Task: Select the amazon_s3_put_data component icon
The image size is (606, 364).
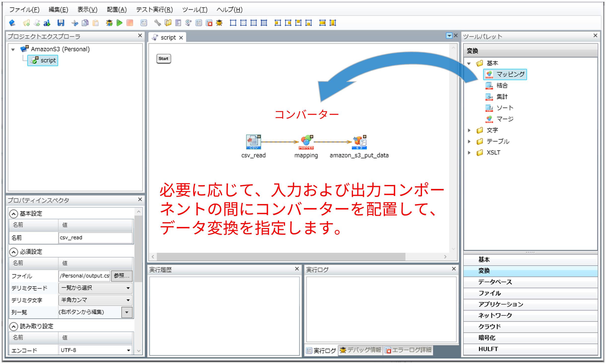Action: (x=359, y=142)
